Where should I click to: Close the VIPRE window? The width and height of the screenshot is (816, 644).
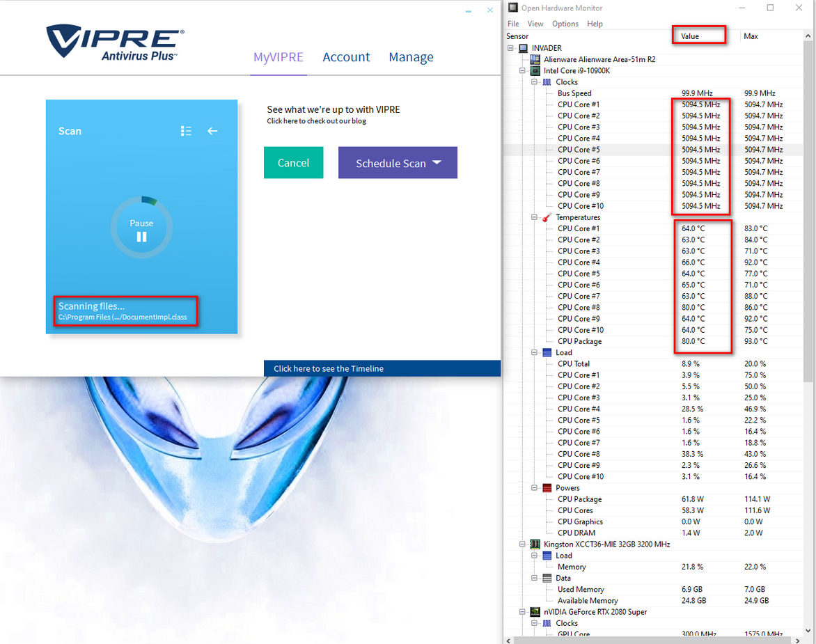489,10
